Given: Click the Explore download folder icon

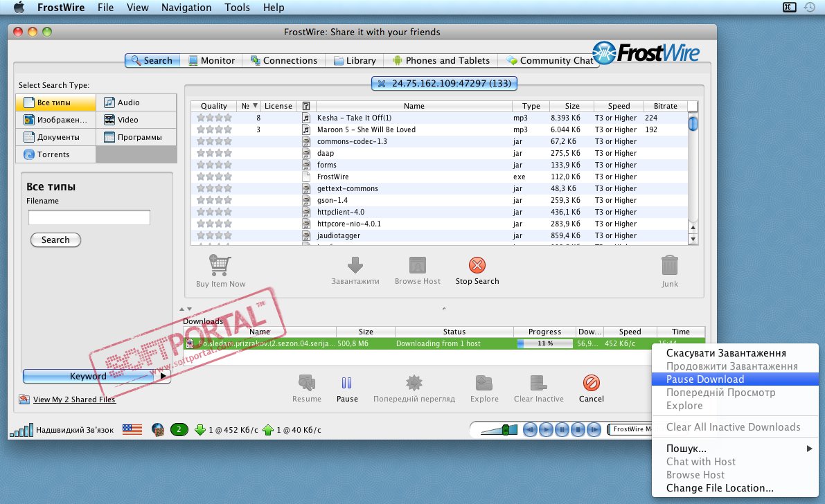Looking at the screenshot, I should click(484, 383).
